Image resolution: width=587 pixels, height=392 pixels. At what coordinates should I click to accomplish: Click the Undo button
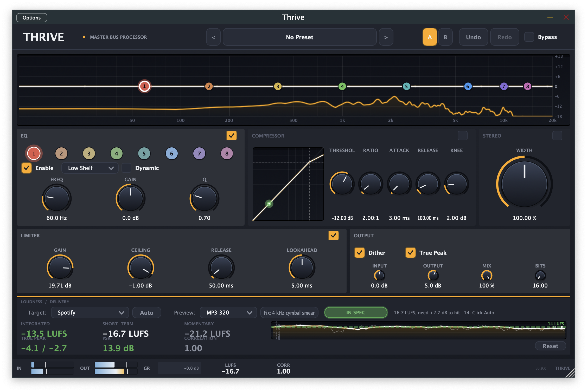click(x=474, y=37)
